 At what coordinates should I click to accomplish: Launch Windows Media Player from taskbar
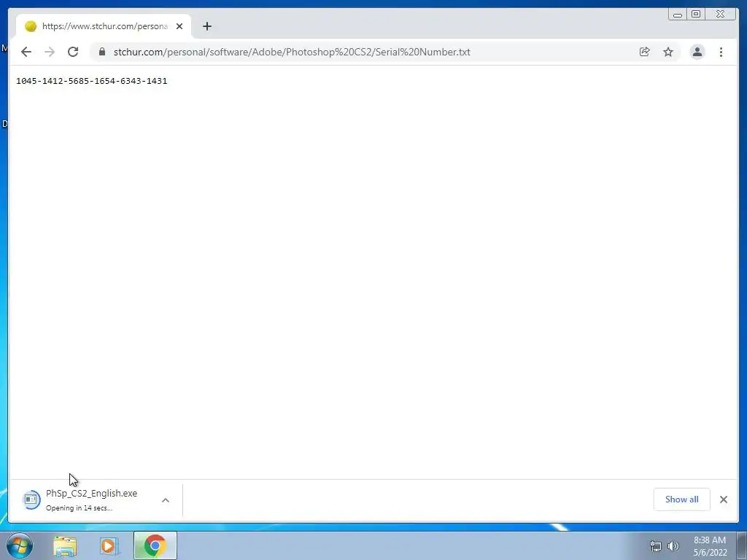tap(109, 545)
